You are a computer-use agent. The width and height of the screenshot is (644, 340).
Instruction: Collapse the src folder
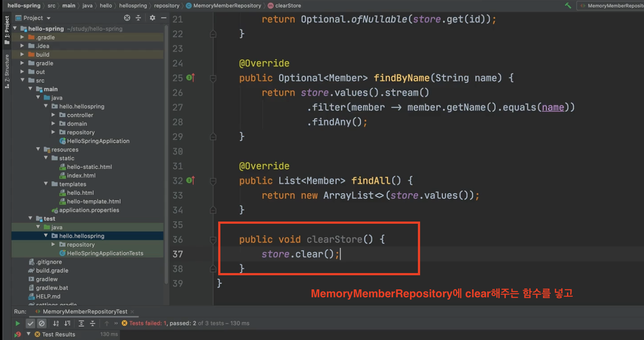pos(22,80)
